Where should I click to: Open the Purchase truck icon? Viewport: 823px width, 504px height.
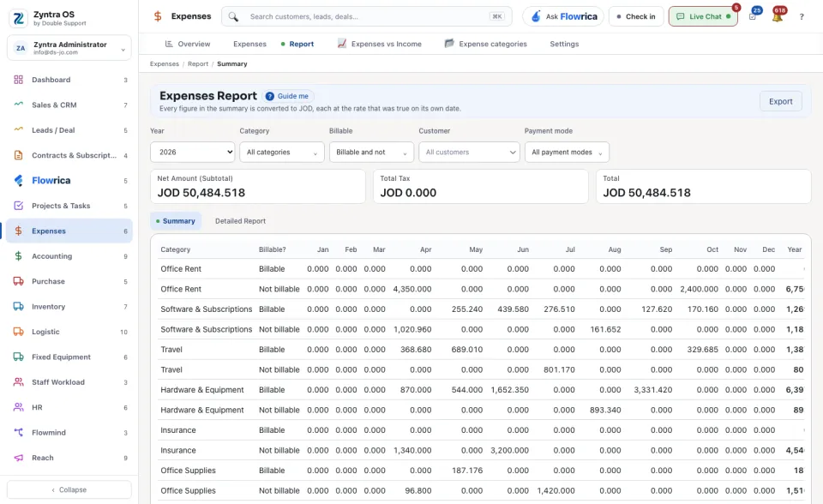coord(18,281)
